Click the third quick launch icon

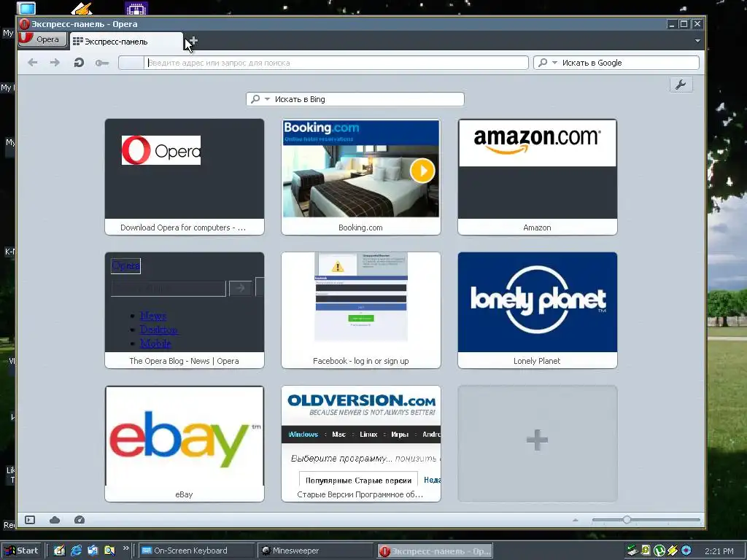pos(93,551)
